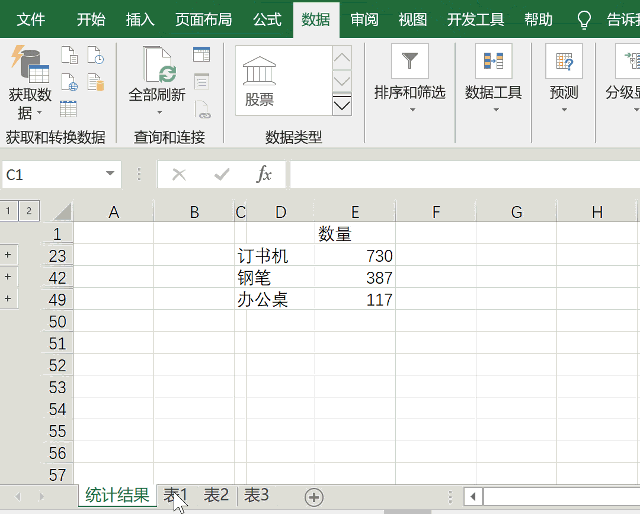Expand the data types gallery more arrow
The image size is (640, 514).
[x=342, y=106]
